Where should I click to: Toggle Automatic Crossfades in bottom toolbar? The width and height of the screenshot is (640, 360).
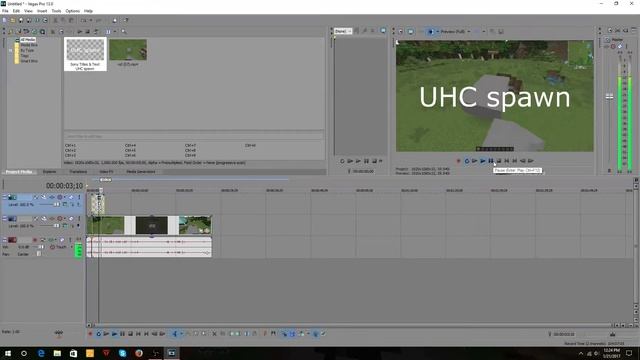coord(293,334)
